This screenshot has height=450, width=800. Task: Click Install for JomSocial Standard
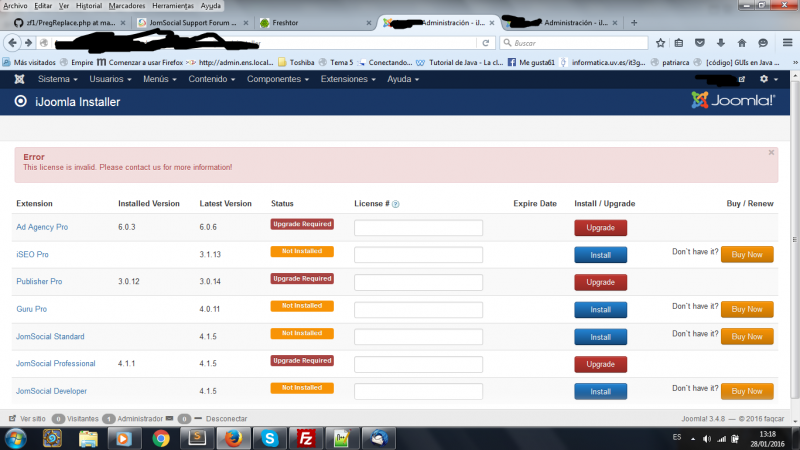tap(601, 337)
